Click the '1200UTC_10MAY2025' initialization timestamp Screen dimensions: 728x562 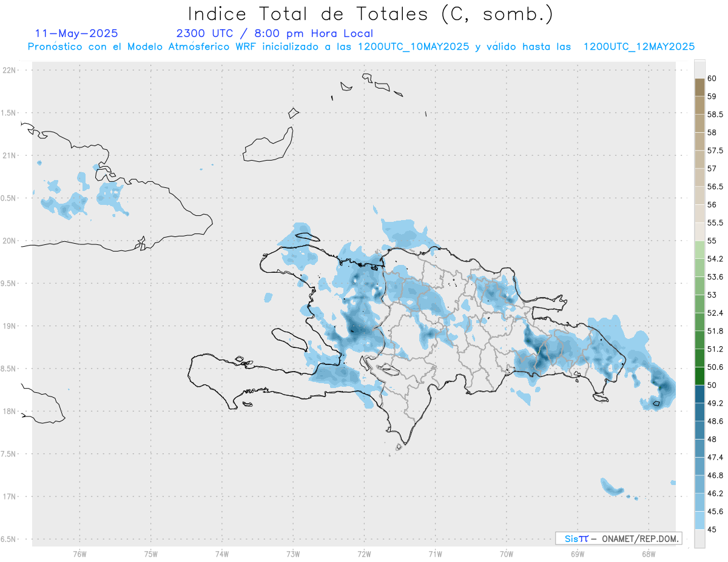pyautogui.click(x=413, y=47)
